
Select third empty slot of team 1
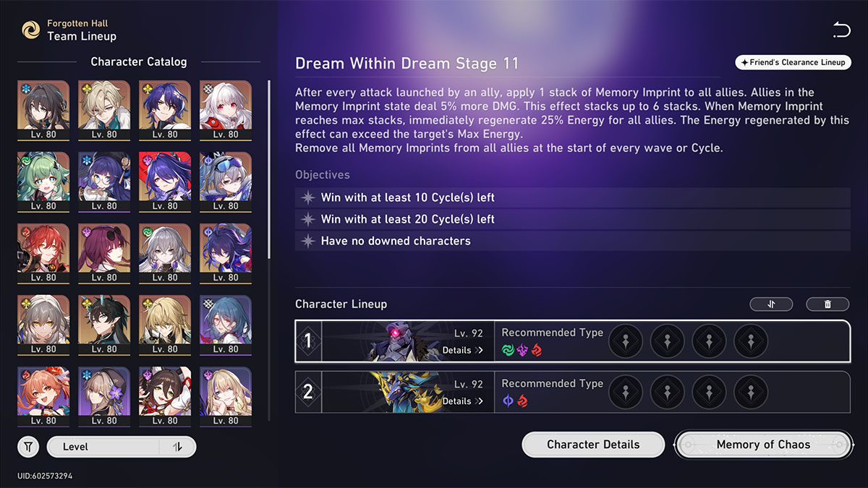point(710,341)
